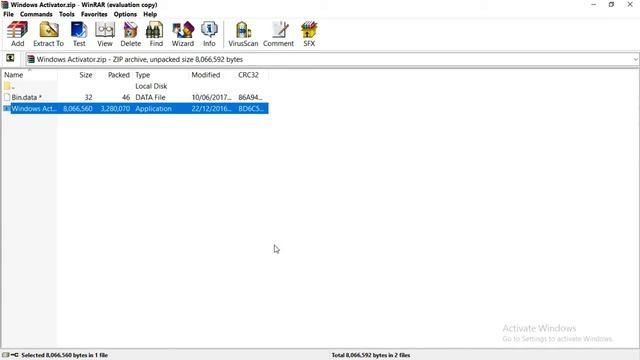640x360 pixels.
Task: Click the SFX toolbar icon
Action: click(x=309, y=34)
